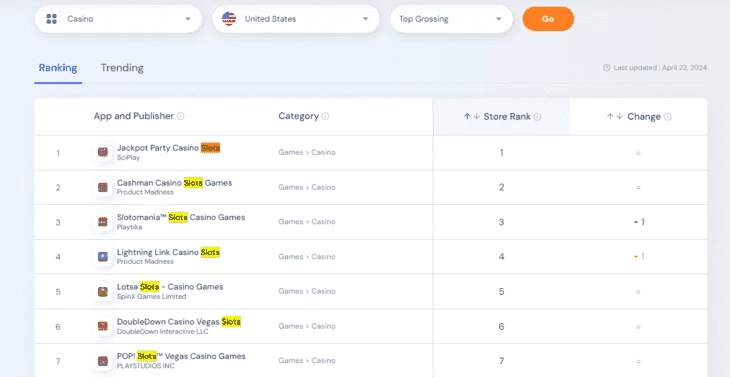Image resolution: width=730 pixels, height=377 pixels.
Task: Toggle sort arrows for Store Rank column
Action: [472, 117]
